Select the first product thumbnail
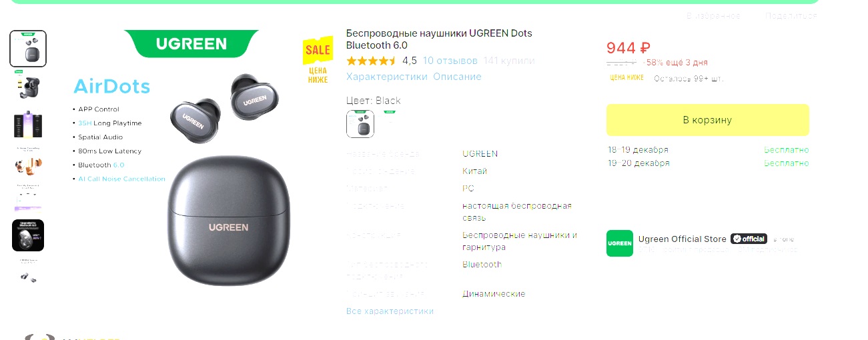The image size is (868, 340). [x=28, y=49]
